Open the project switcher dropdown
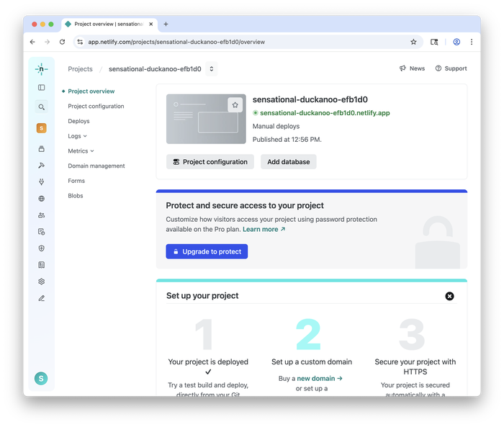Screen dimensions: 504x427 212,69
